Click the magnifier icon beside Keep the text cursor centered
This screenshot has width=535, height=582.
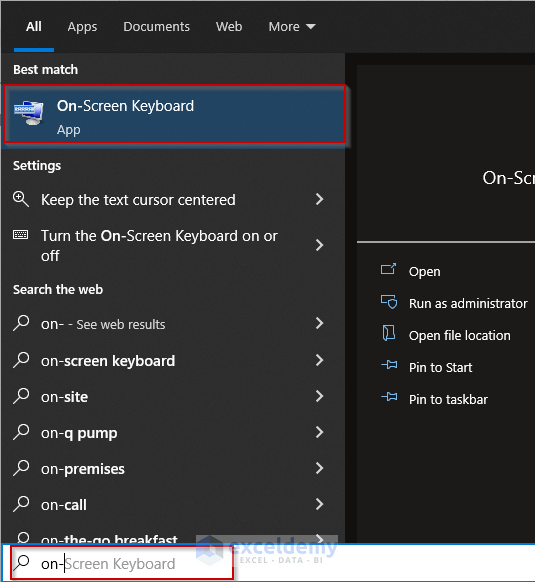point(21,199)
